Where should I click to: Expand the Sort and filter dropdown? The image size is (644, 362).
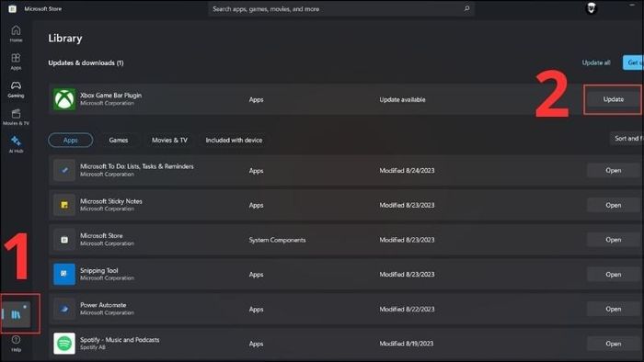[627, 139]
